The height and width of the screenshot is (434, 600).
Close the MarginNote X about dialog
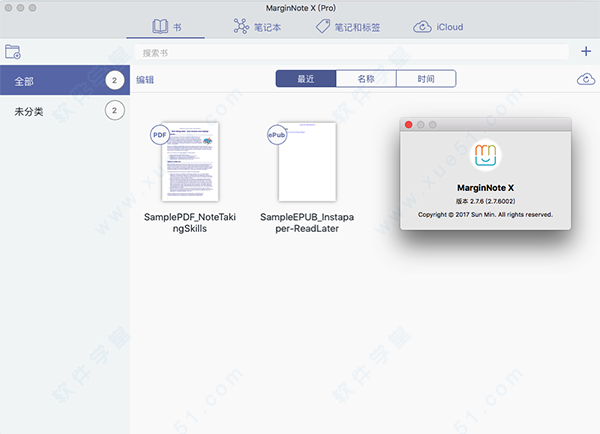point(409,125)
